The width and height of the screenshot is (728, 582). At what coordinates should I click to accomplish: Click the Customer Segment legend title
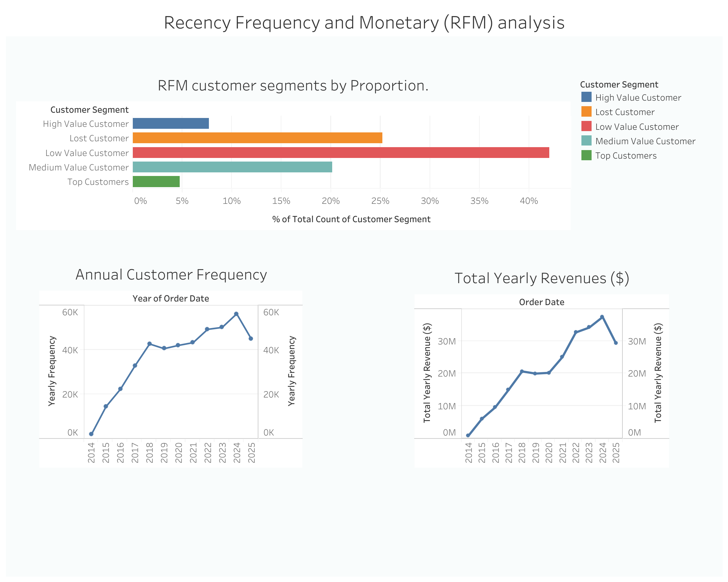pos(619,84)
